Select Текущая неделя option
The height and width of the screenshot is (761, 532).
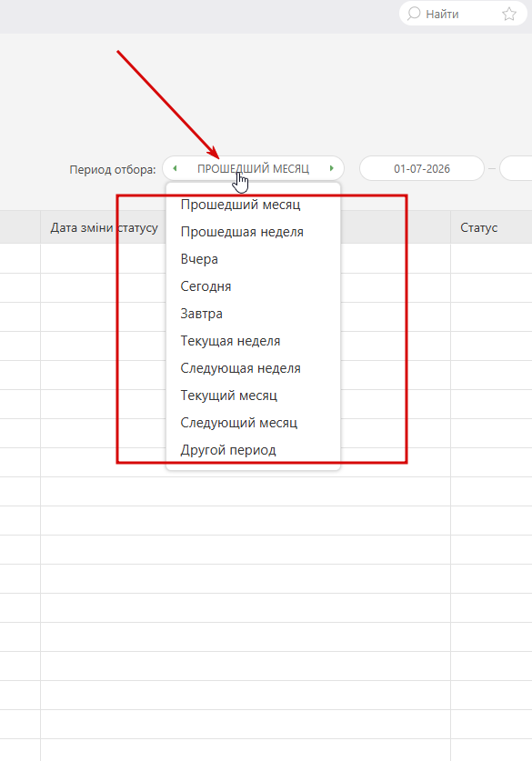[x=230, y=341]
